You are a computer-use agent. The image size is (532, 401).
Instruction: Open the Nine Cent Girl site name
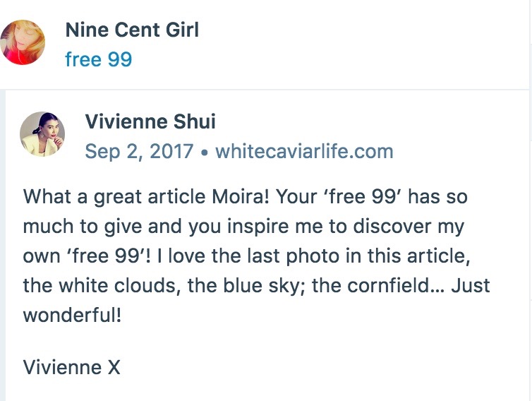pyautogui.click(x=132, y=30)
